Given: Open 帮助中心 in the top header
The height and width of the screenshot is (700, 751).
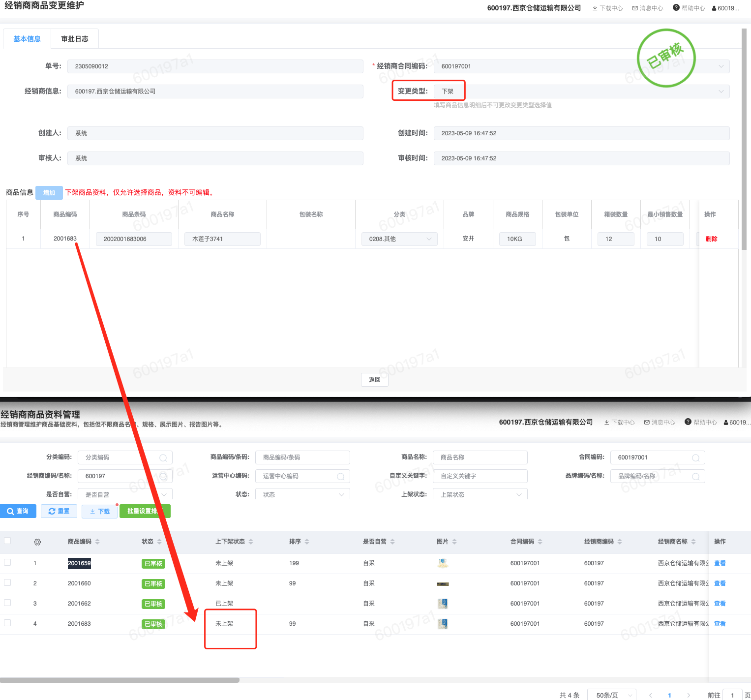Looking at the screenshot, I should (x=689, y=8).
